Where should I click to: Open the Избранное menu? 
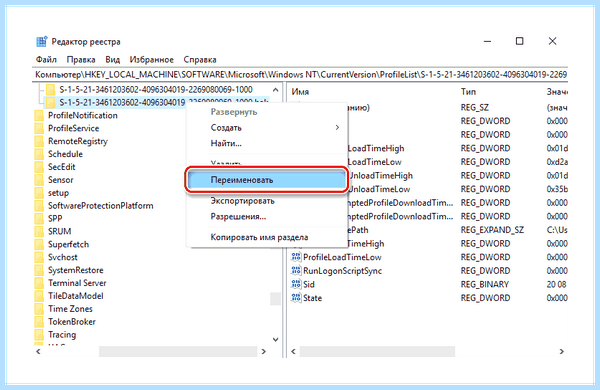coord(152,60)
